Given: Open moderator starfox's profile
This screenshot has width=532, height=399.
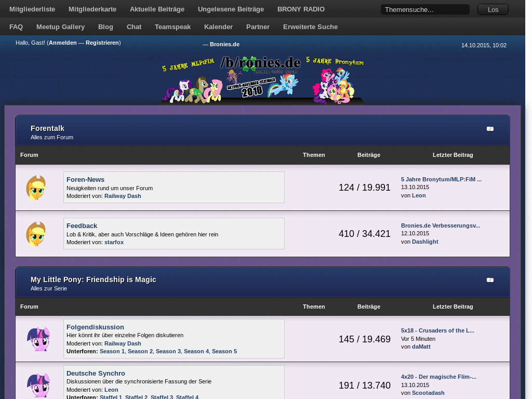Looking at the screenshot, I should tap(114, 242).
